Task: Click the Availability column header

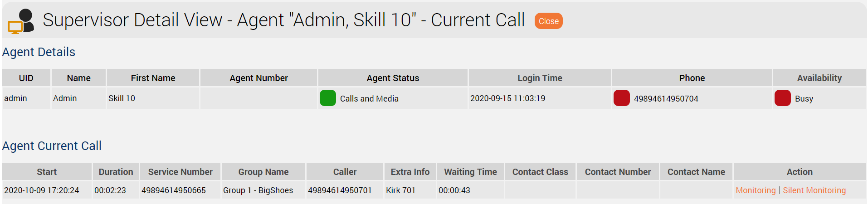Action: click(819, 78)
